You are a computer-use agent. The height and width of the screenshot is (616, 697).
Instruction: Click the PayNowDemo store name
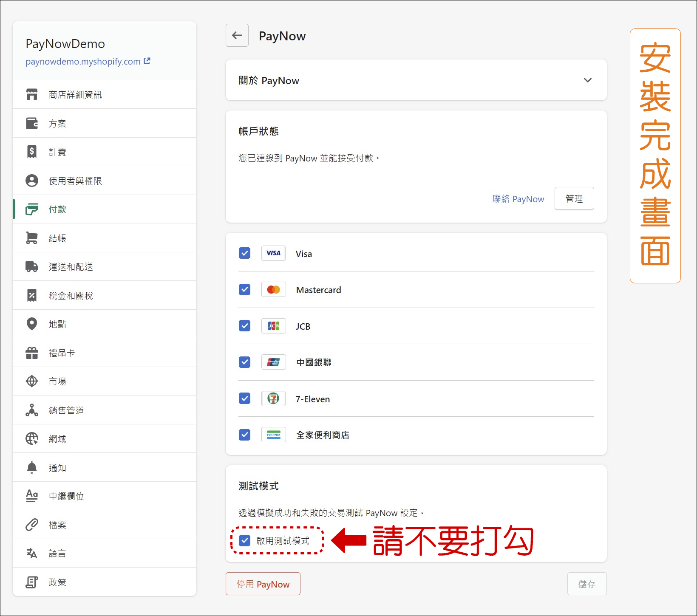pos(65,44)
